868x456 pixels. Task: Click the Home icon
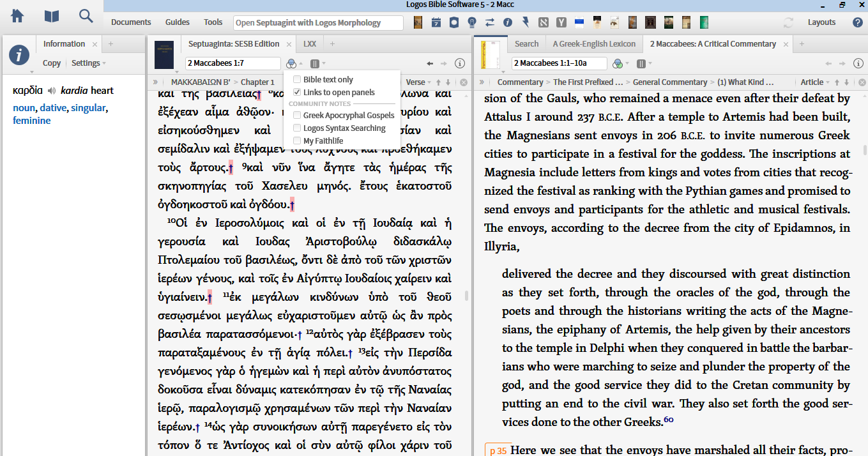[17, 16]
